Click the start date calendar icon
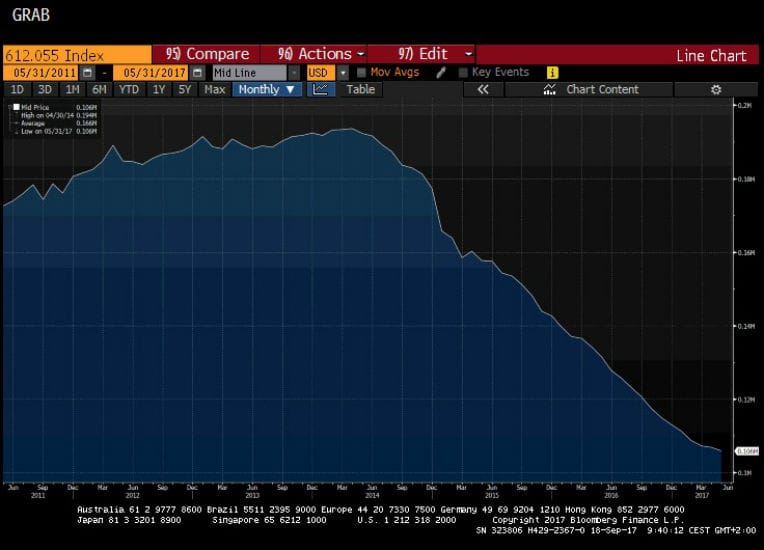 point(87,73)
